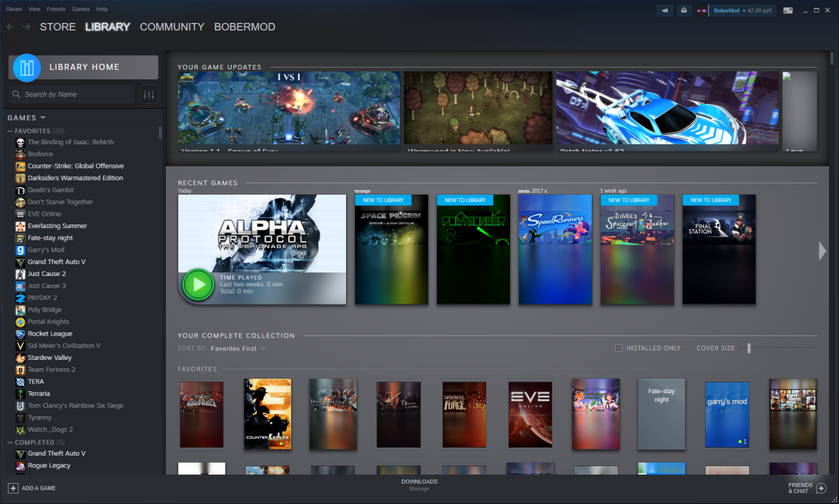The height and width of the screenshot is (504, 839).
Task: Open the inbox envelope icon
Action: (x=683, y=10)
